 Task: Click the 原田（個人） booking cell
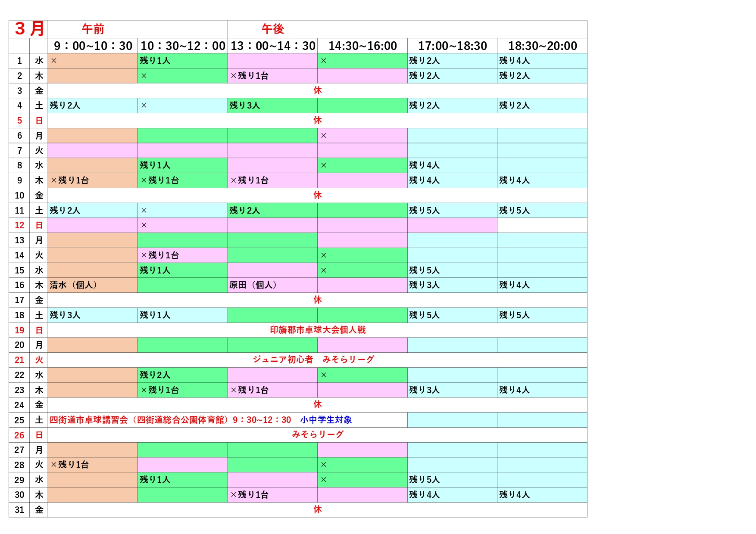(253, 285)
